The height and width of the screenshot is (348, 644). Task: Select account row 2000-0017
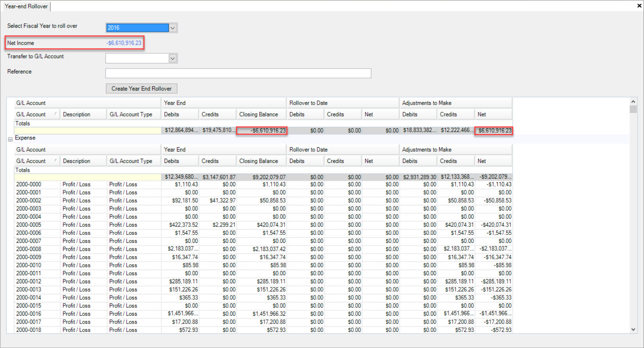pyautogui.click(x=263, y=322)
